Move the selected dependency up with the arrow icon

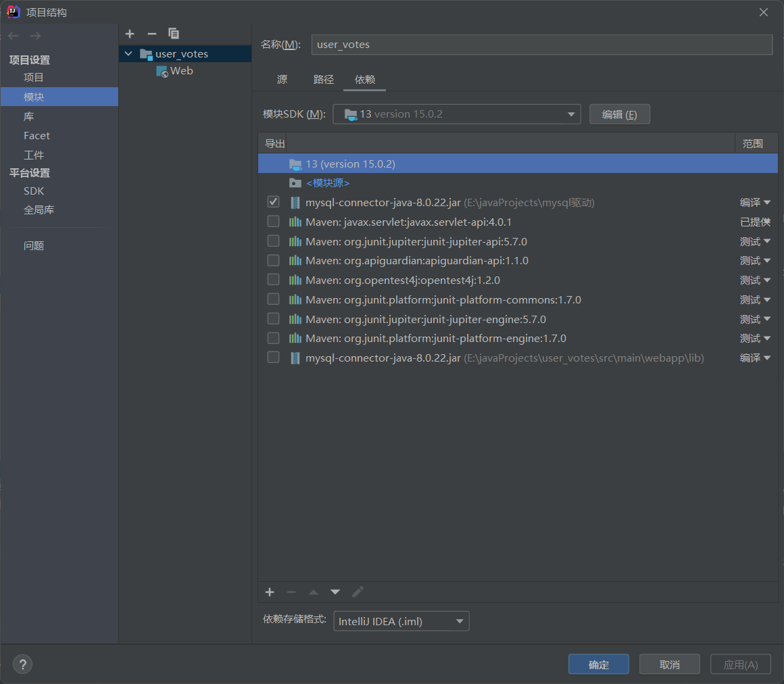(x=313, y=591)
